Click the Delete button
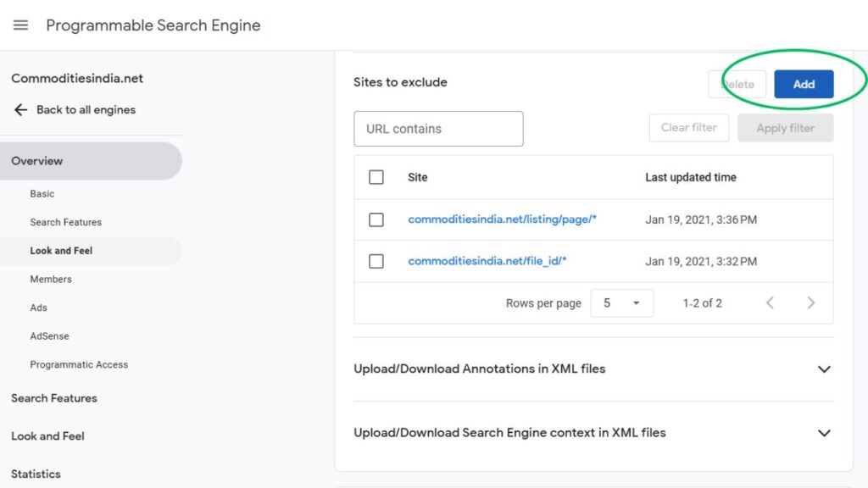 tap(737, 84)
